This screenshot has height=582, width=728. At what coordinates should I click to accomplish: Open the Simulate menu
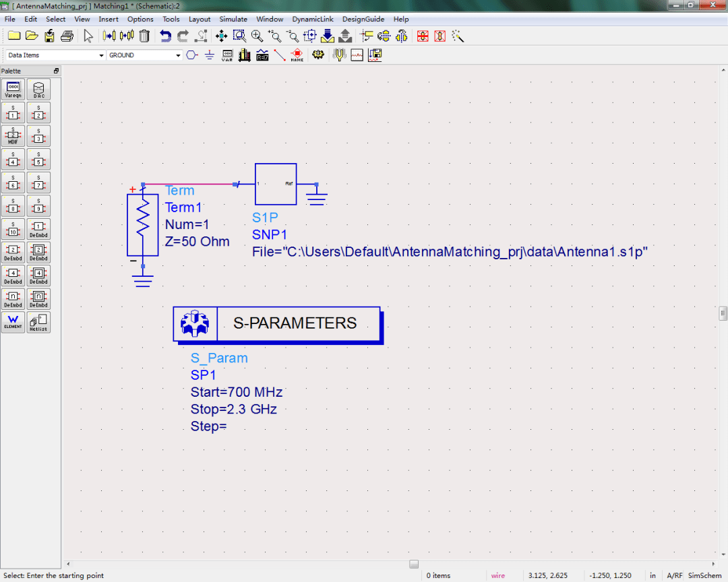coord(233,19)
